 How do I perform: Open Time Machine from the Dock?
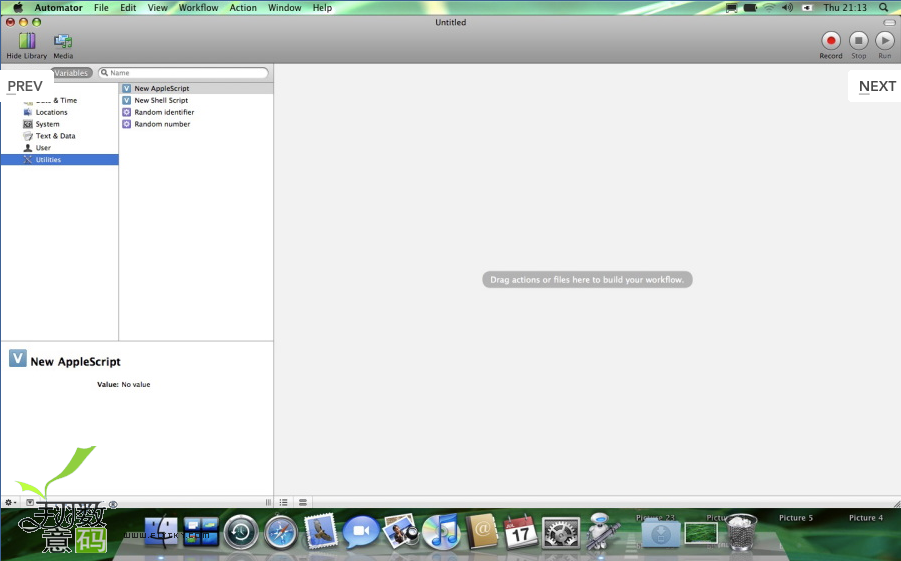click(x=241, y=532)
